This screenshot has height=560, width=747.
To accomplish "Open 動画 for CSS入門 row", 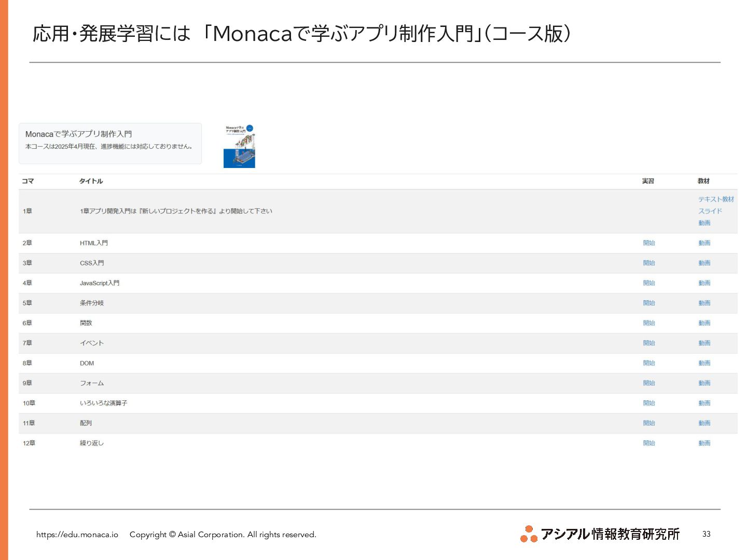I will point(704,263).
